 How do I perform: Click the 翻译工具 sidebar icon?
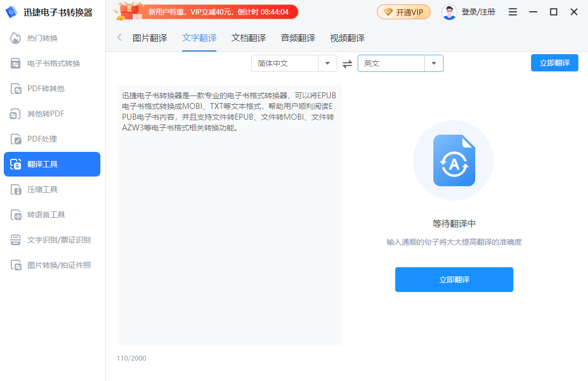[x=16, y=164]
